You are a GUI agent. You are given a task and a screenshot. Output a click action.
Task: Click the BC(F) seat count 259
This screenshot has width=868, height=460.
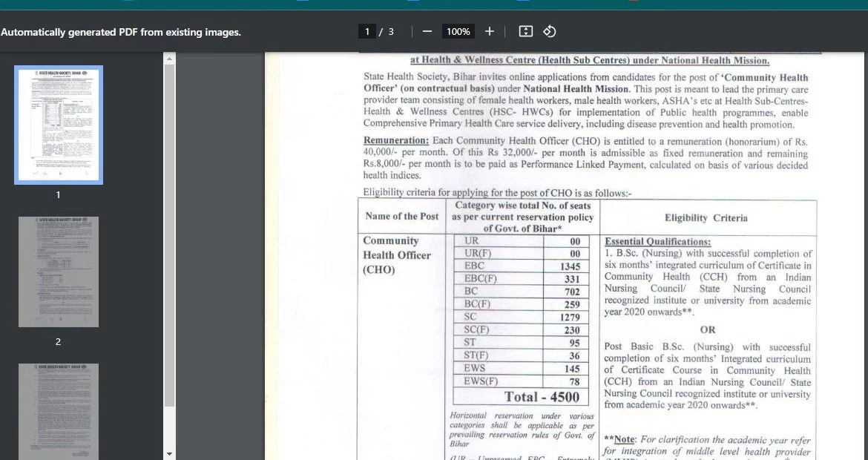point(572,304)
